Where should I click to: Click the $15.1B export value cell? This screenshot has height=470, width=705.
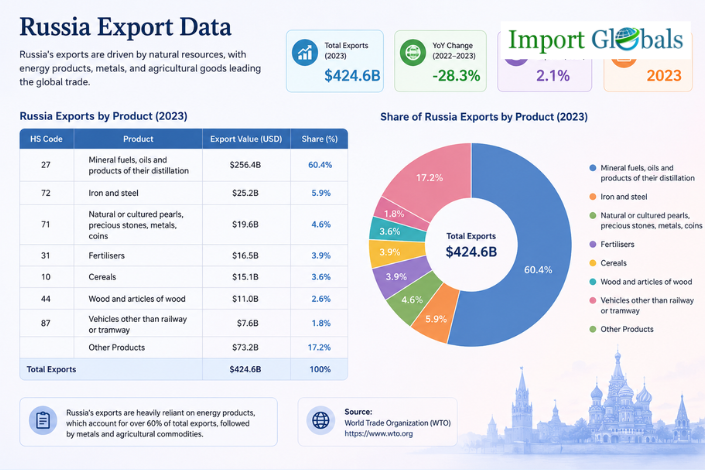[245, 277]
